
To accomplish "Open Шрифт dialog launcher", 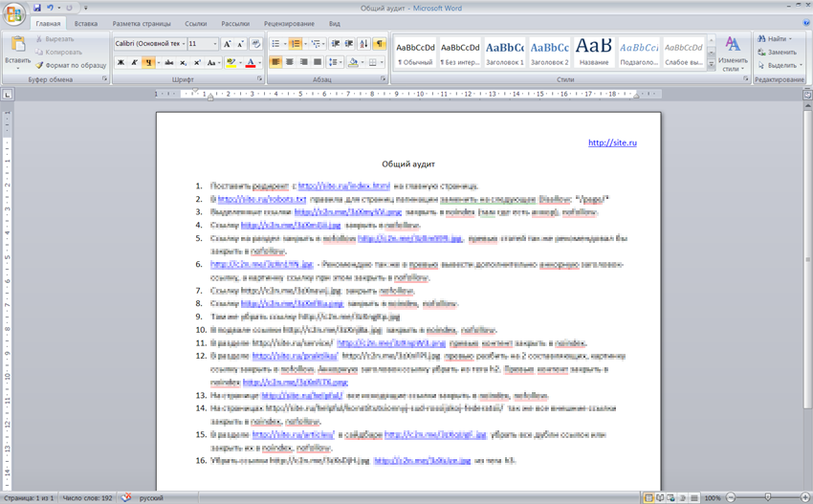I will point(260,78).
